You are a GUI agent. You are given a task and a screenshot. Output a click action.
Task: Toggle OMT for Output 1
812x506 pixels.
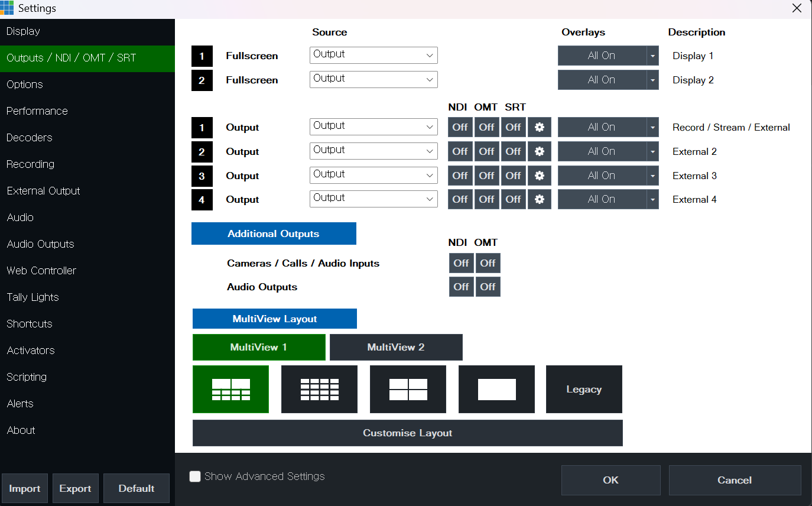(486, 127)
